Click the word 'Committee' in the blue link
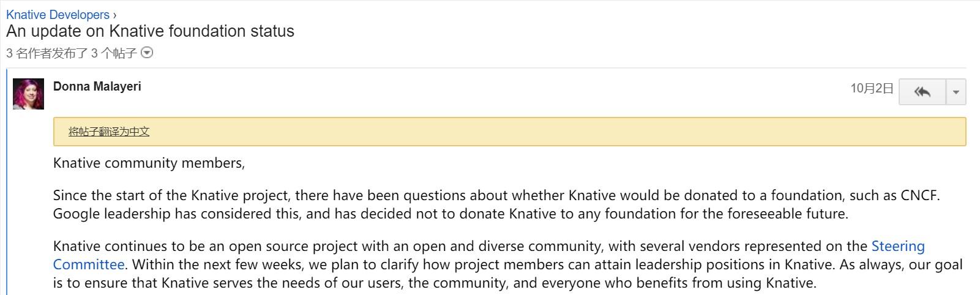This screenshot has height=295, width=980. (x=89, y=265)
